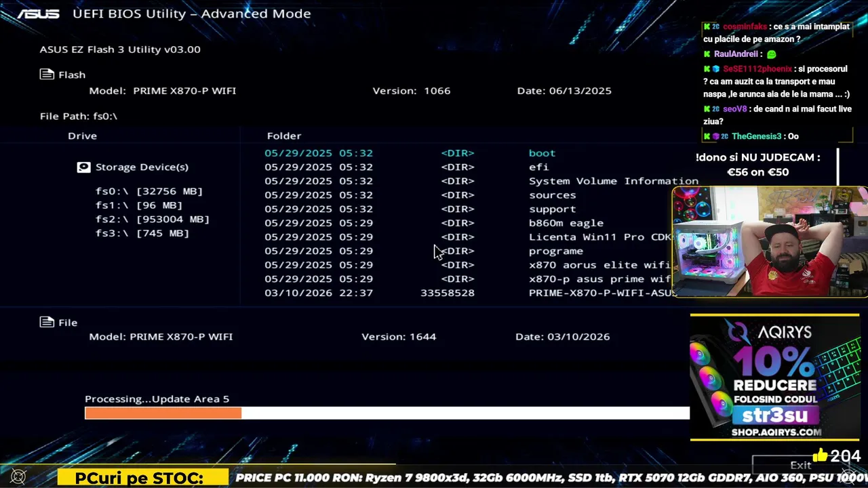Click the cosminfaks chat username
The image size is (868, 488).
(745, 26)
